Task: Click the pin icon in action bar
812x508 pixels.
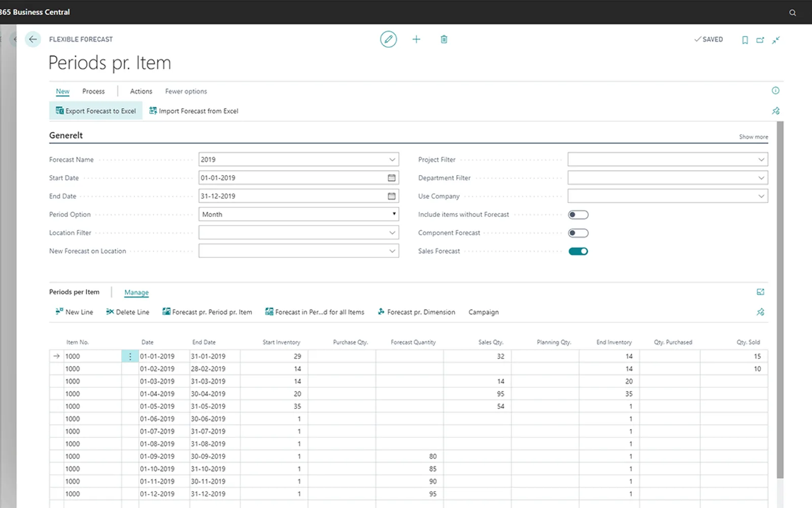Action: point(776,111)
